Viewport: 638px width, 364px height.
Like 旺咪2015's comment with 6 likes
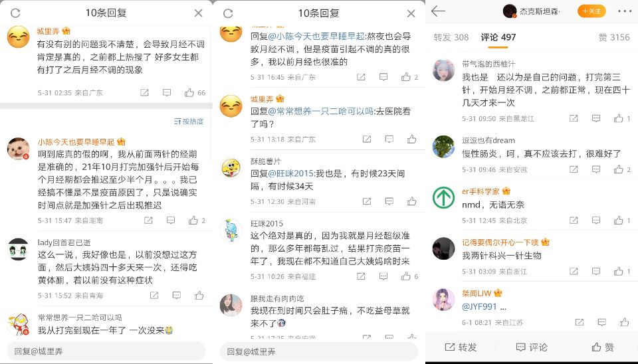[x=405, y=276]
